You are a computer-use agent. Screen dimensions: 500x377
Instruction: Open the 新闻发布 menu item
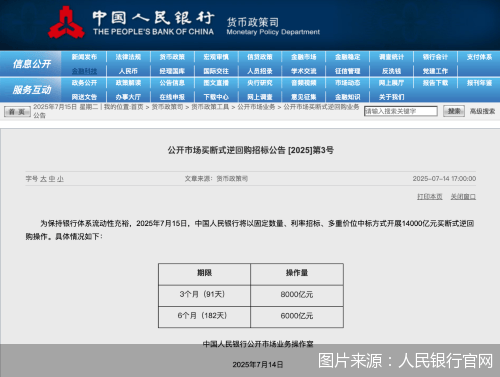[84, 57]
